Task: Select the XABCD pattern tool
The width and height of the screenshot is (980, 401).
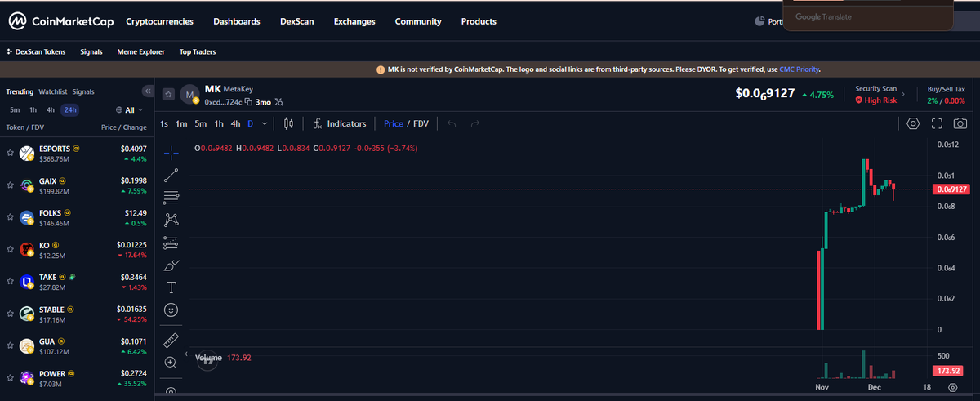Action: (171, 220)
